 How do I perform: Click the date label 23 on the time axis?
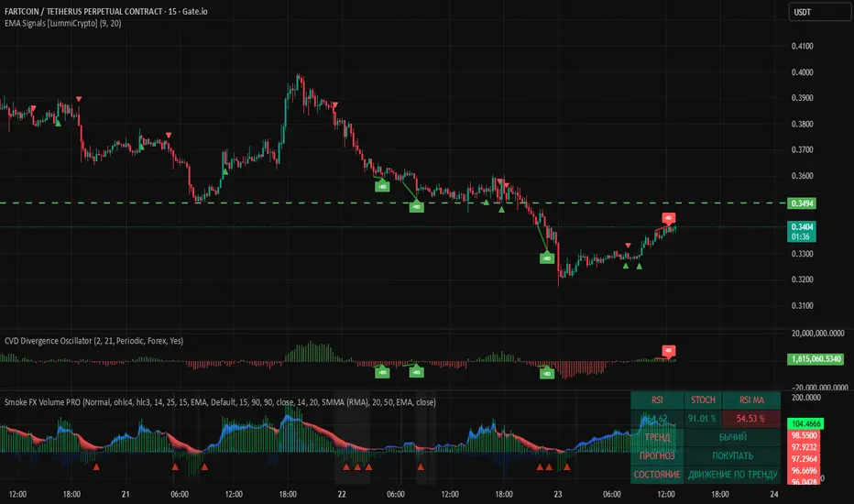pos(558,494)
